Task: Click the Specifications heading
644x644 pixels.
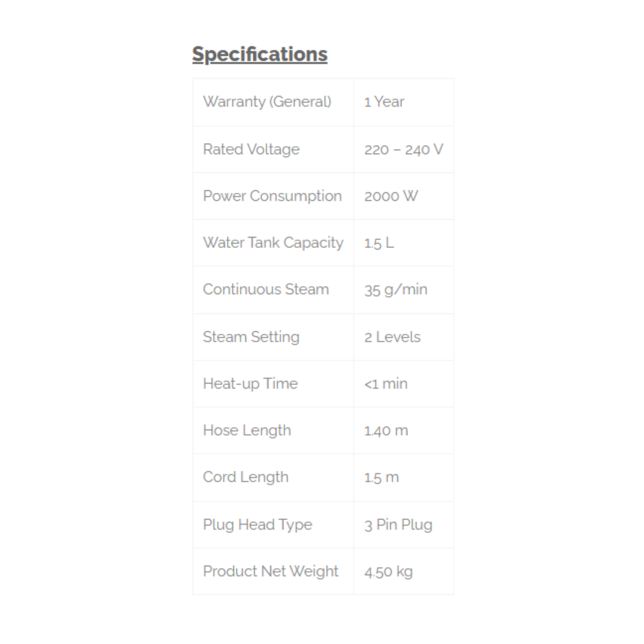Action: (x=260, y=54)
